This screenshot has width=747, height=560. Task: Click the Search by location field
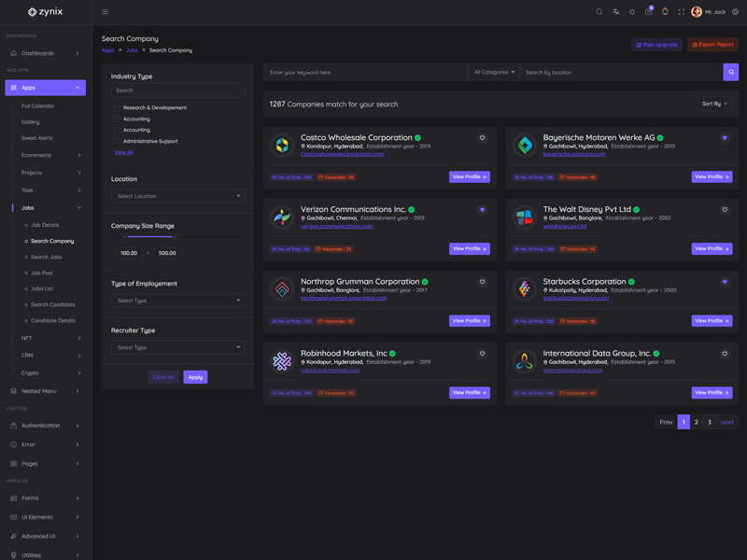tap(621, 72)
